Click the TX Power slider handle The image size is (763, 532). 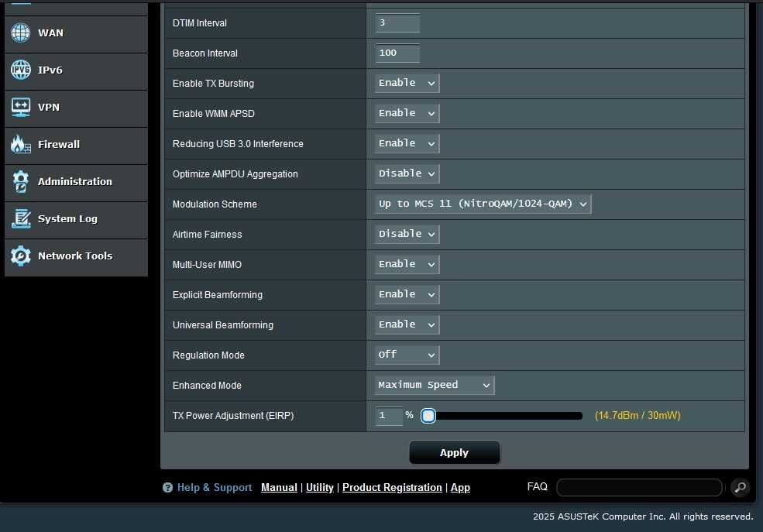pyautogui.click(x=428, y=416)
